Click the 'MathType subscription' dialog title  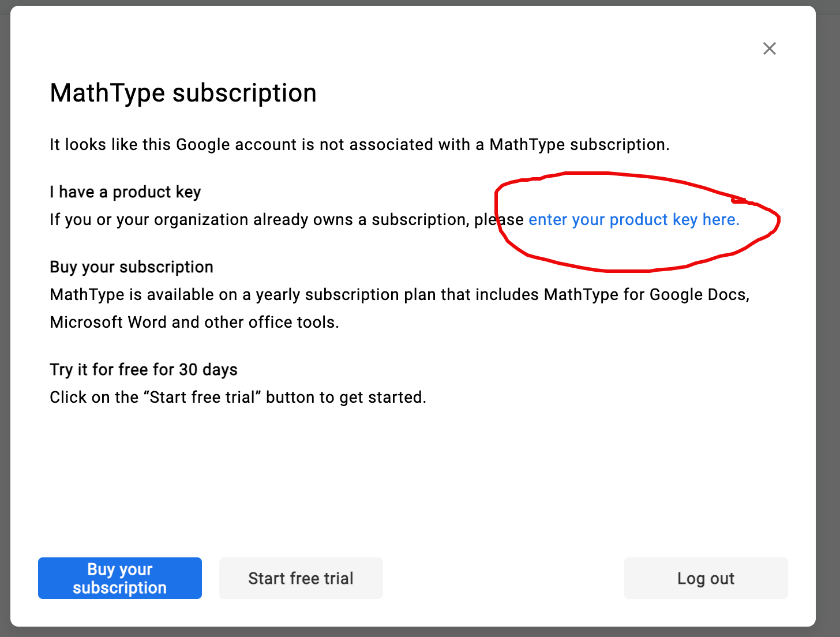(x=183, y=93)
